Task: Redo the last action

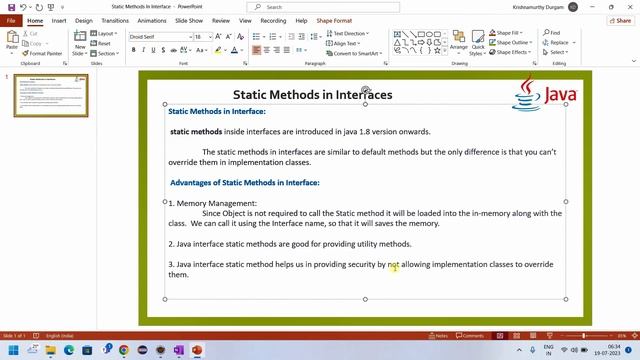Action: click(x=39, y=7)
